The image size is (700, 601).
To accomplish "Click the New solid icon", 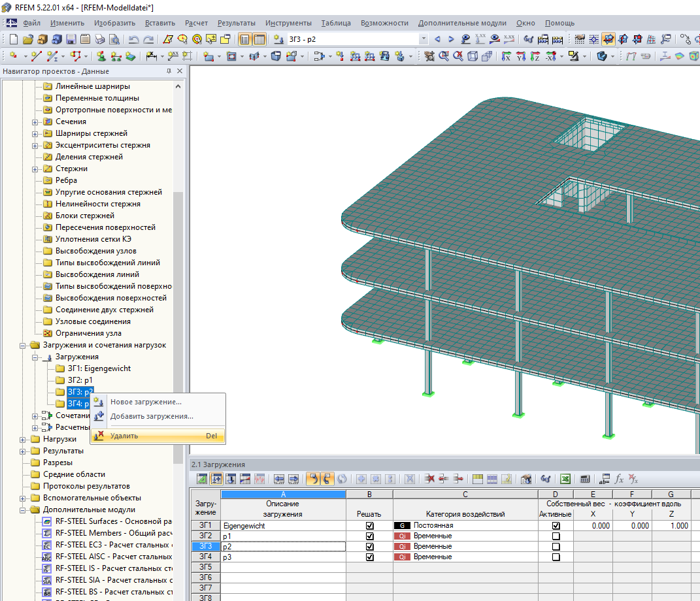I will (x=276, y=56).
